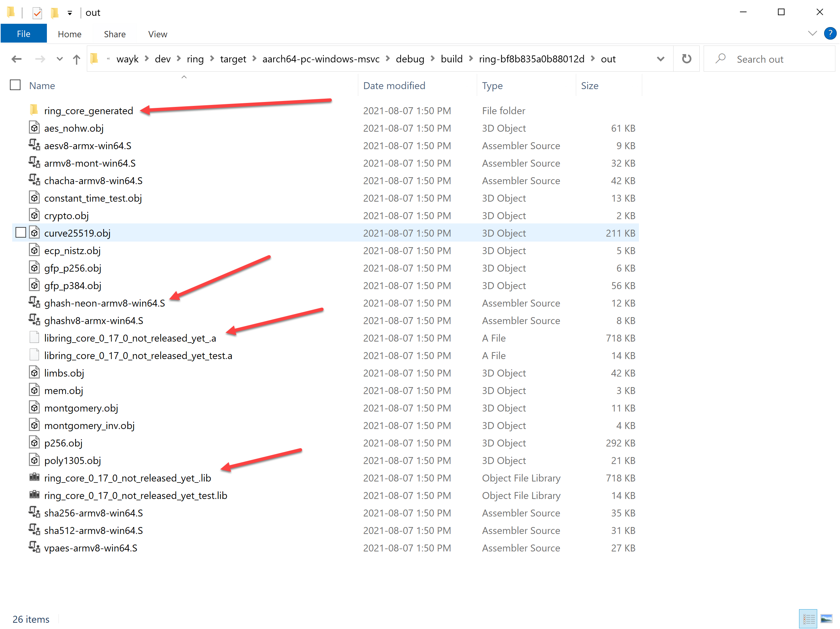
Task: Click the crypto.obj file icon
Action: point(34,215)
